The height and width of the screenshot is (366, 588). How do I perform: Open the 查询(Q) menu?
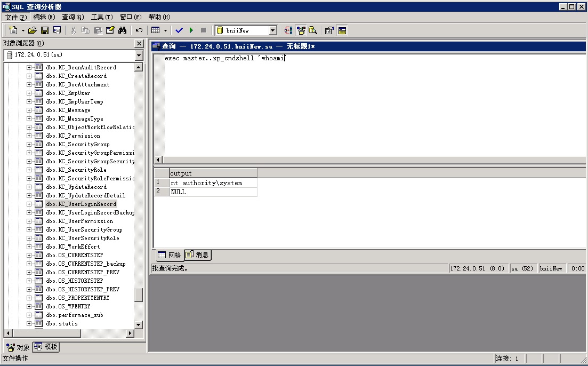pyautogui.click(x=73, y=17)
